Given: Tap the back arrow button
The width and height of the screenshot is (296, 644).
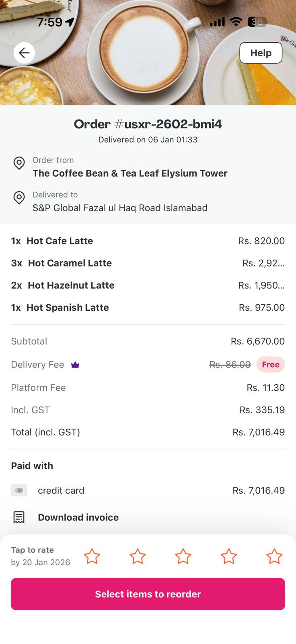Looking at the screenshot, I should point(24,53).
